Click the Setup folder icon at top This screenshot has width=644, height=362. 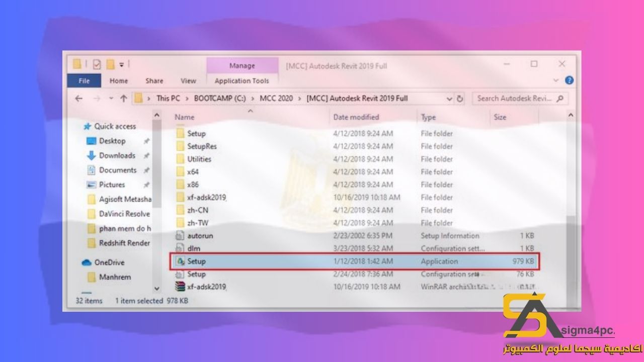point(180,134)
